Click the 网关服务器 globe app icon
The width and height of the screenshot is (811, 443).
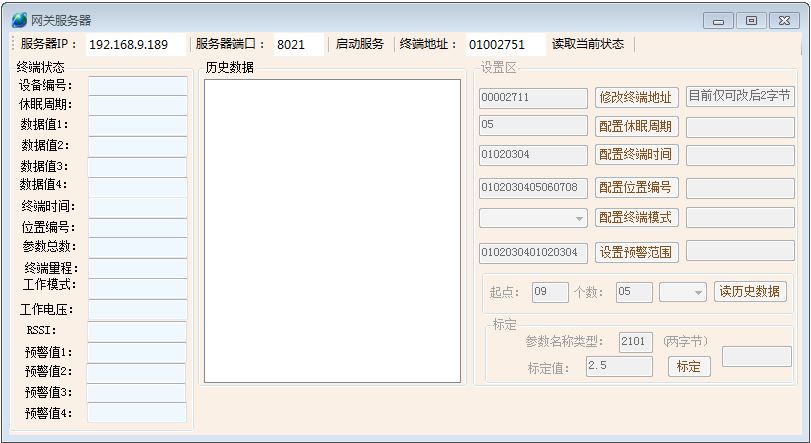point(19,20)
